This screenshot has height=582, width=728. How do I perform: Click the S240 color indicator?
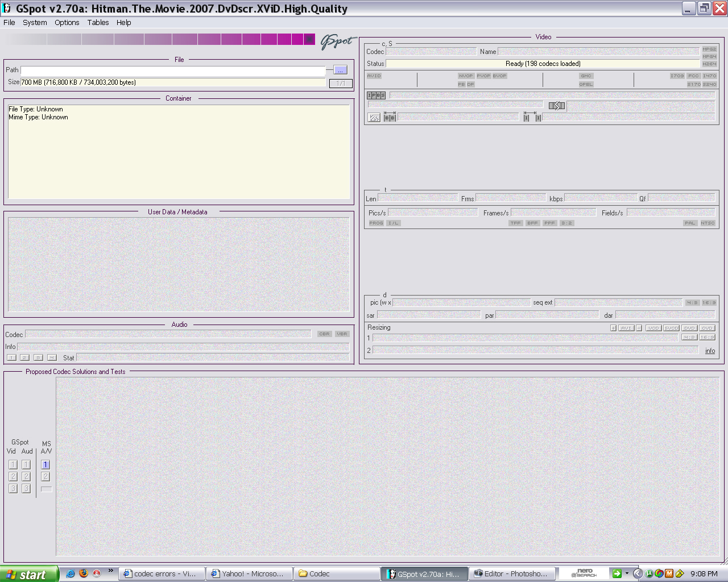pyautogui.click(x=709, y=84)
